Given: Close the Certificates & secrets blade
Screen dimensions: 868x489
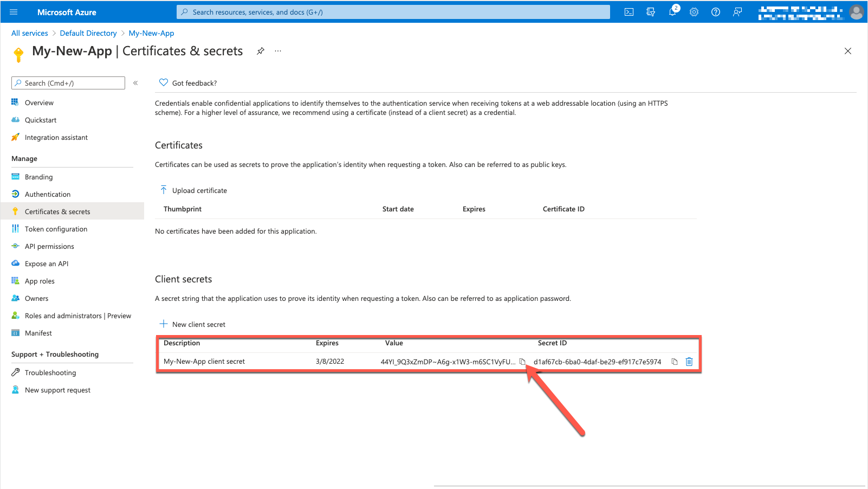Looking at the screenshot, I should [x=848, y=51].
